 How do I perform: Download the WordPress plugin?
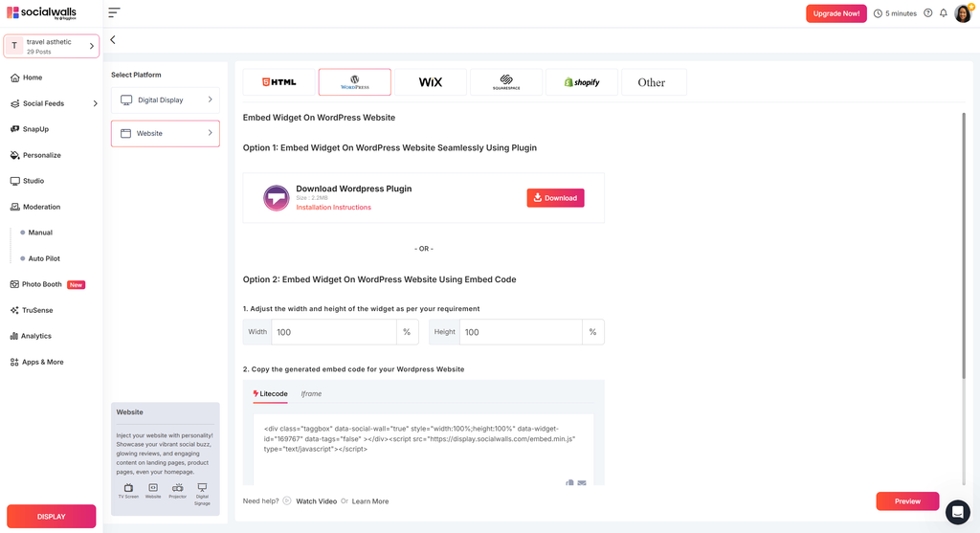pos(556,198)
